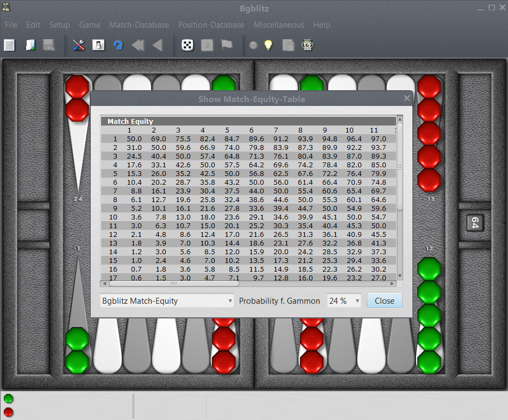
Task: Click the Match Equity table header
Action: pyautogui.click(x=248, y=121)
